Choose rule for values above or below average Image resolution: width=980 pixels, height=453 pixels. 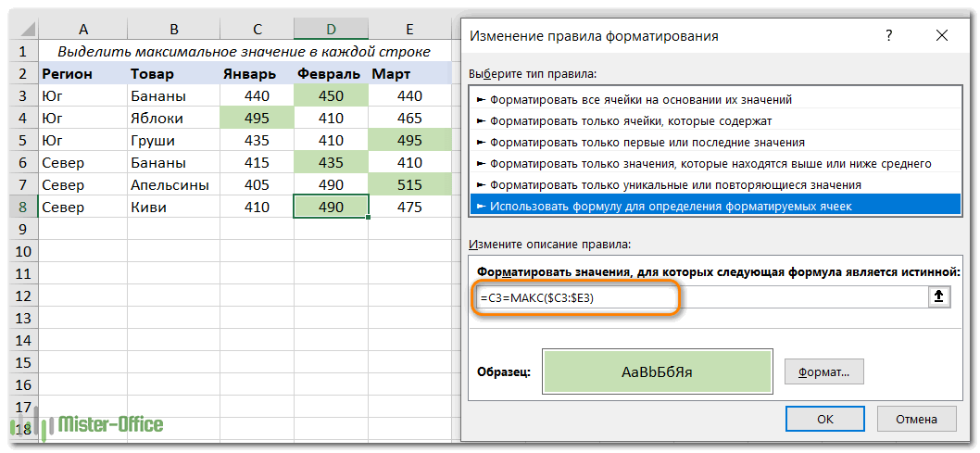point(710,163)
